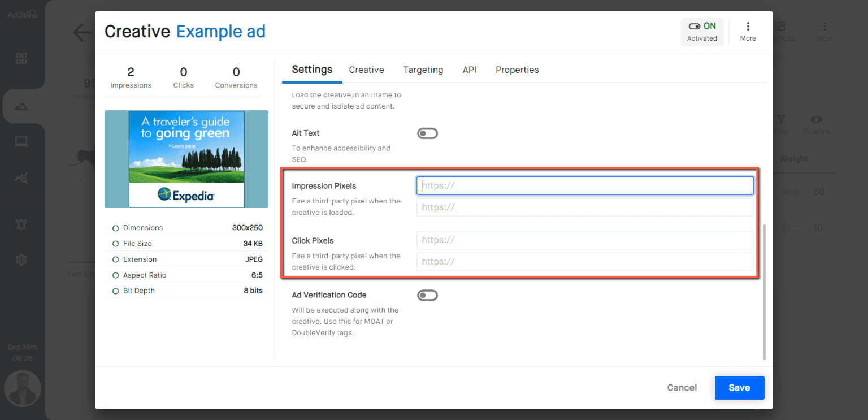Screen dimensions: 868x420
Task: Click the File Size 34 KB row
Action: point(186,244)
